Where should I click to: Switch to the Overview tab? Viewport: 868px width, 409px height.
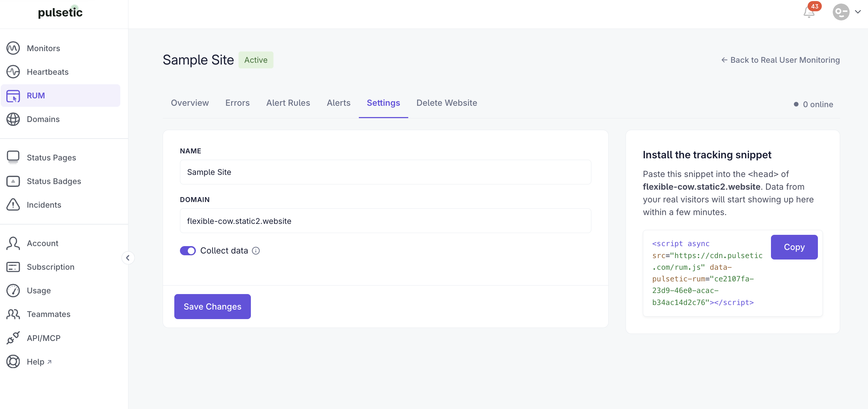(x=190, y=103)
